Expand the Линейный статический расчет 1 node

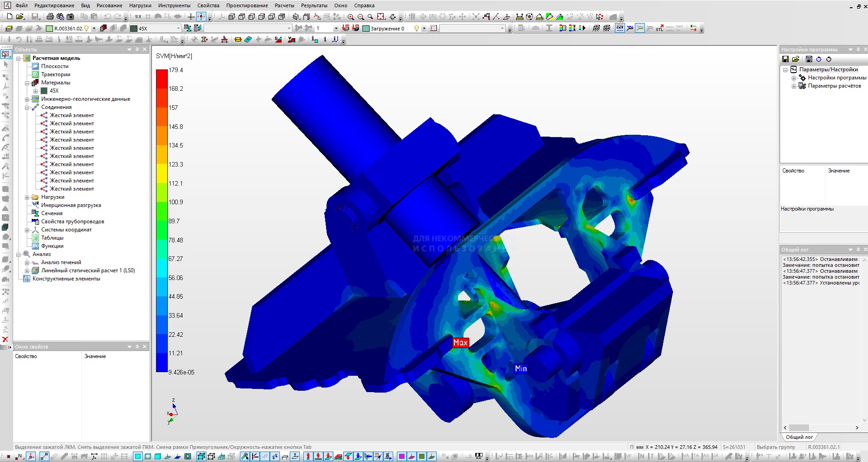pyautogui.click(x=27, y=271)
